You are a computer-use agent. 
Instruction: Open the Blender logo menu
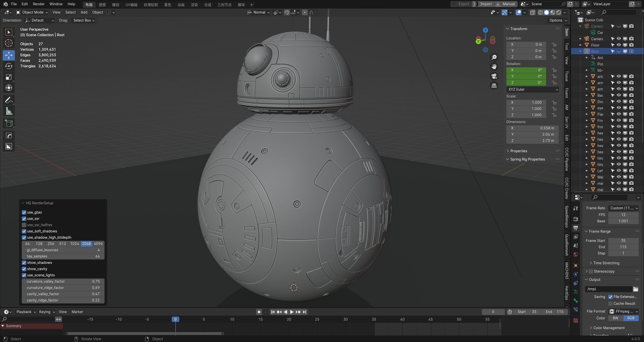[x=6, y=4]
